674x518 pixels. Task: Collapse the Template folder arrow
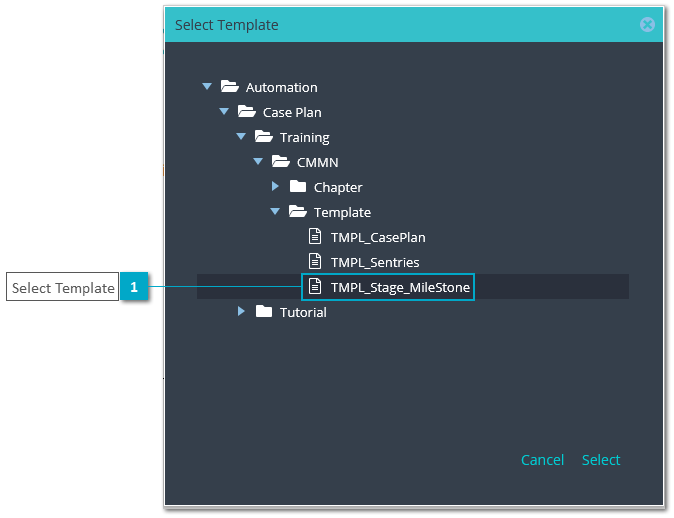275,211
